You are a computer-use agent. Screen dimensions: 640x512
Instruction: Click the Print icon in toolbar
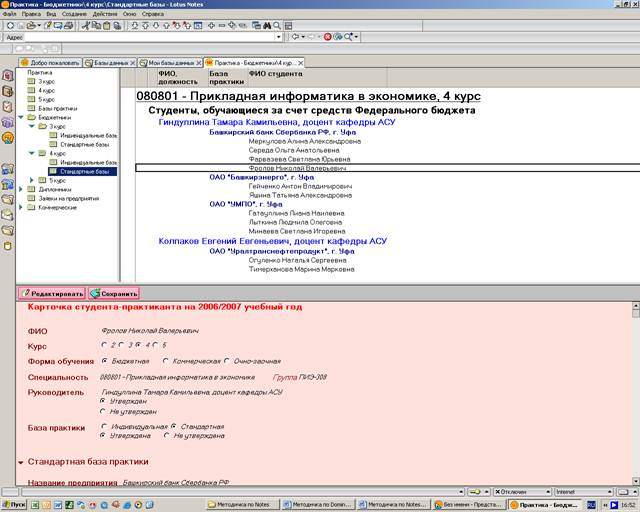click(x=69, y=25)
